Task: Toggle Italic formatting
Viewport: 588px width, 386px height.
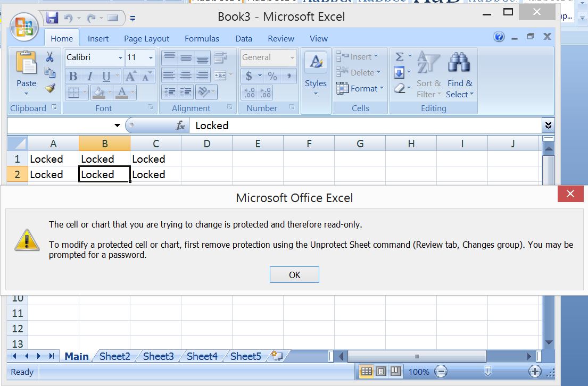Action: [x=89, y=77]
